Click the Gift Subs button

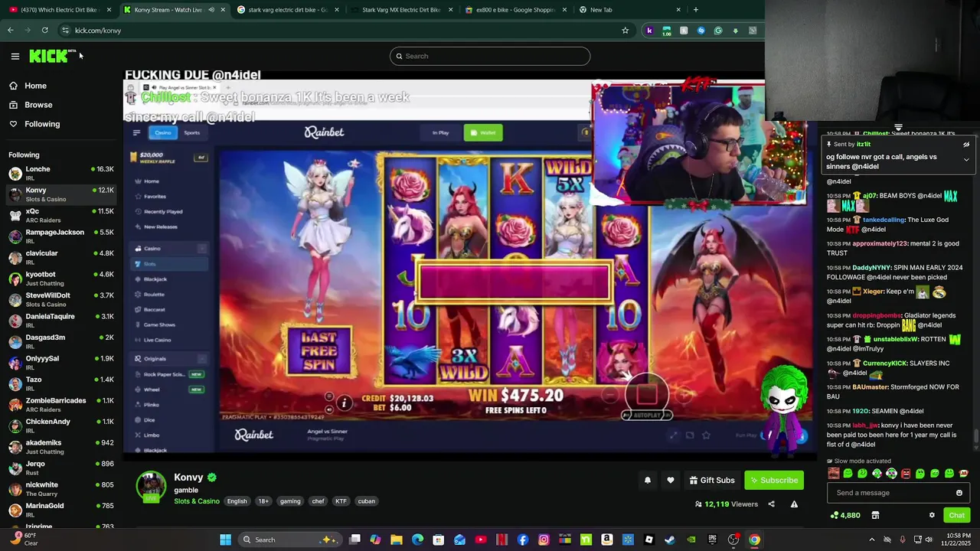712,481
